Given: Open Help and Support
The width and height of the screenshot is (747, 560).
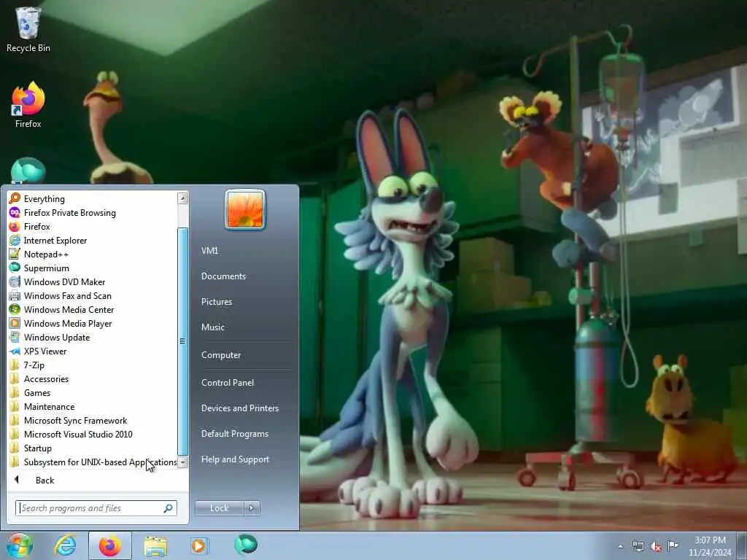Looking at the screenshot, I should click(235, 459).
